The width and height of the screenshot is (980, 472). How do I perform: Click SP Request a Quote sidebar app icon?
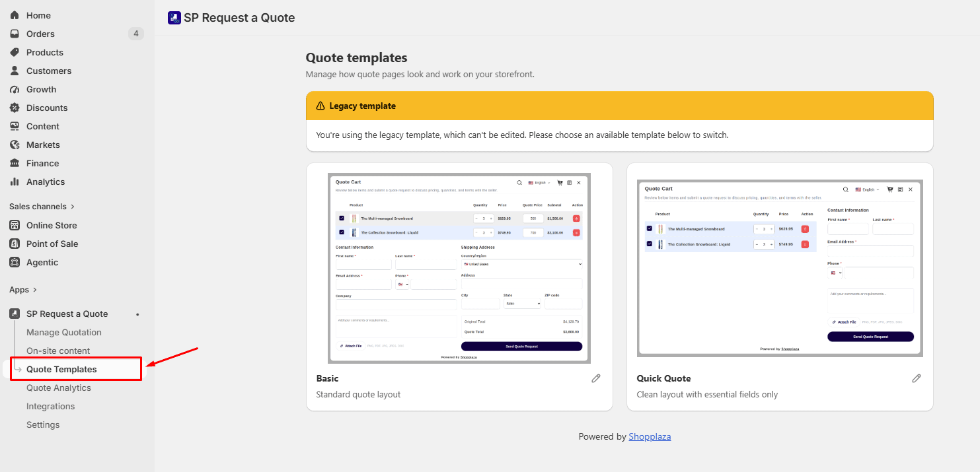[15, 314]
